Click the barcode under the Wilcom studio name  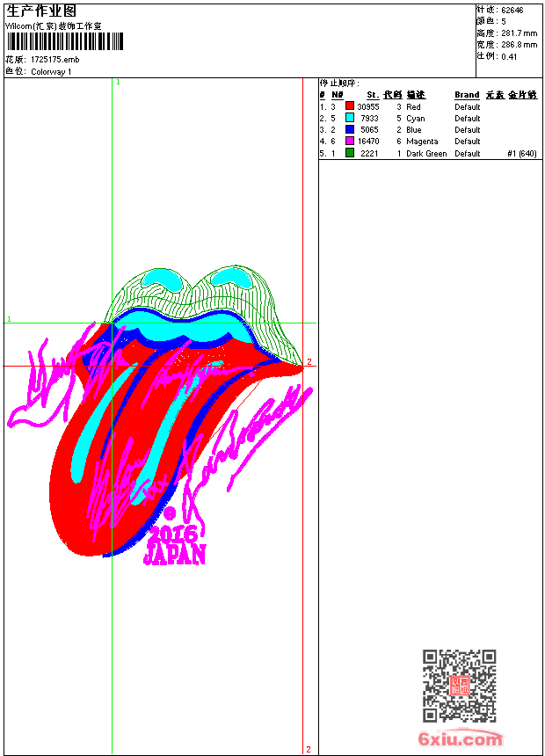coord(65,41)
